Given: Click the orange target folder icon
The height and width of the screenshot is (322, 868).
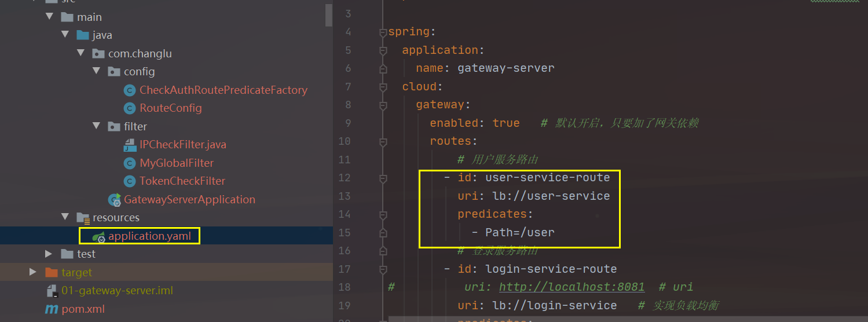Looking at the screenshot, I should [52, 272].
